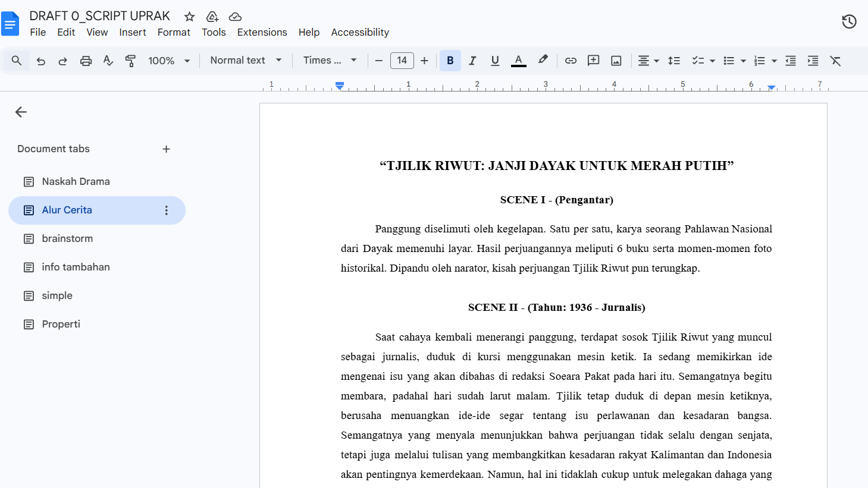Open the Format menu
The height and width of the screenshot is (488, 868).
pos(174,32)
